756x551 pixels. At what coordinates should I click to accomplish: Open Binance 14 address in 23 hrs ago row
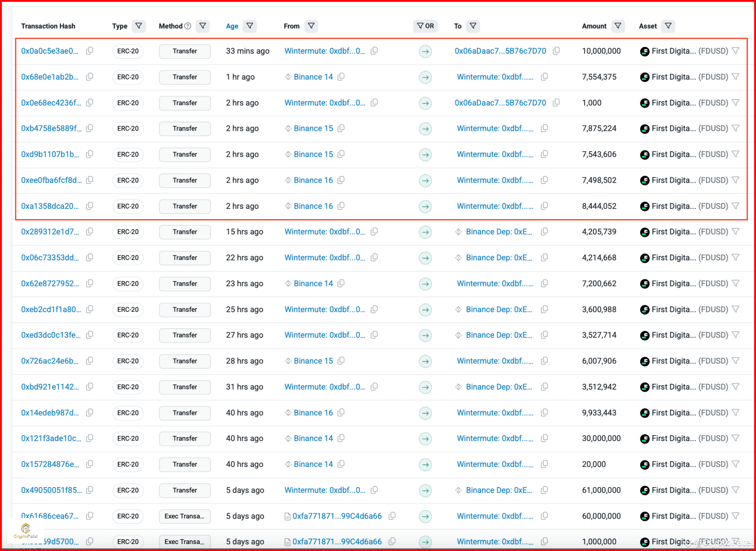tap(313, 283)
